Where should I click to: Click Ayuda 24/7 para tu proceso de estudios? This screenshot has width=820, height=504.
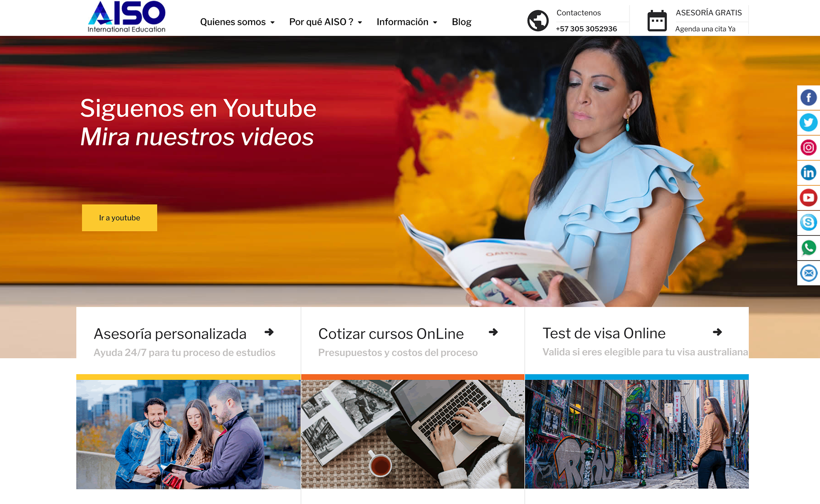pyautogui.click(x=184, y=352)
